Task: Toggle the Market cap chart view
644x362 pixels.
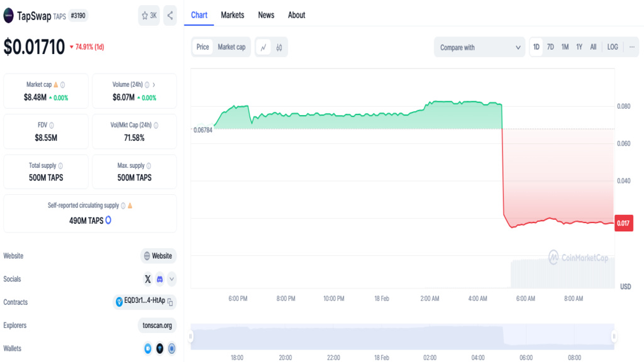Action: pyautogui.click(x=231, y=47)
